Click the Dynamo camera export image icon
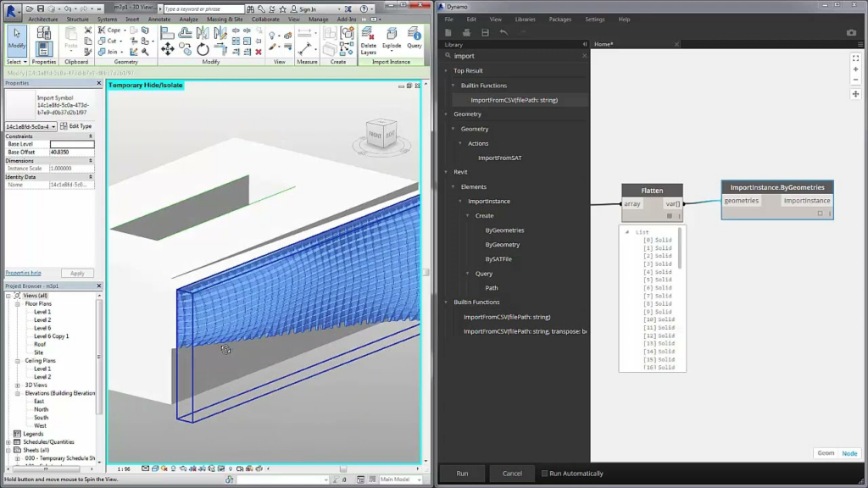 pos(851,33)
